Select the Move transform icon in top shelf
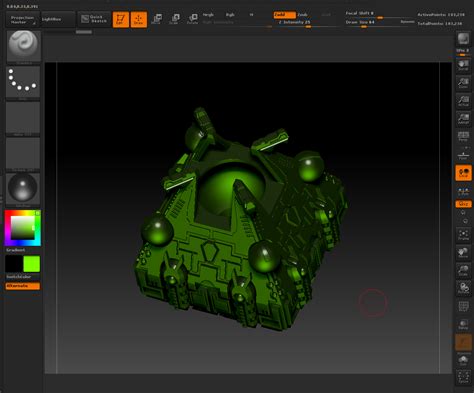Viewport: 474px width, 393px height. (x=156, y=19)
